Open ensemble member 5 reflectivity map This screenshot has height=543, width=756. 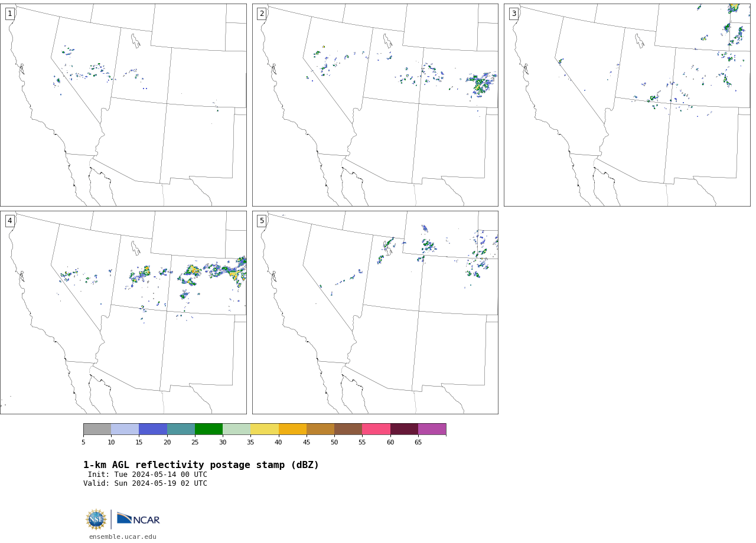tap(375, 312)
